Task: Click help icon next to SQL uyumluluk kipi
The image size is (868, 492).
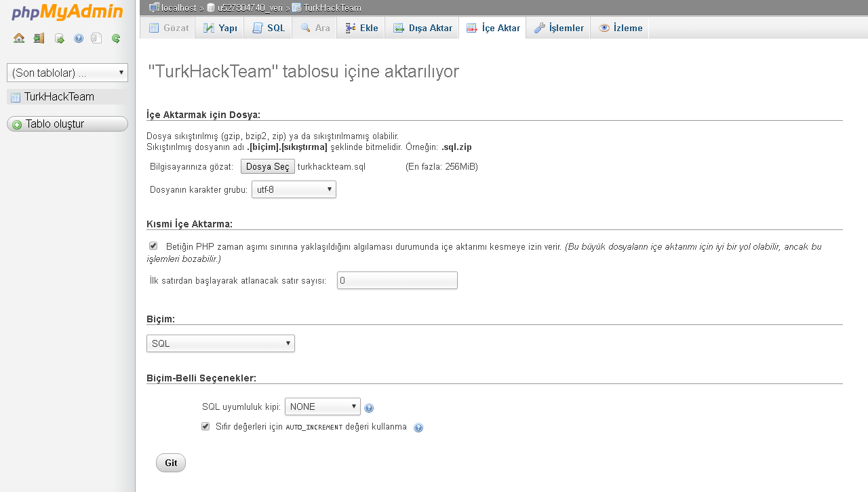Action: [369, 408]
